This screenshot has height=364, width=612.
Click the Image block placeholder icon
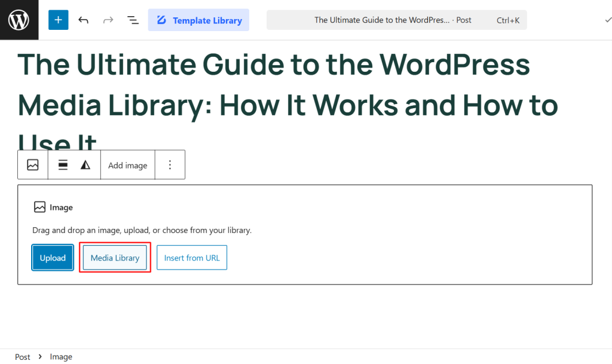click(x=39, y=207)
